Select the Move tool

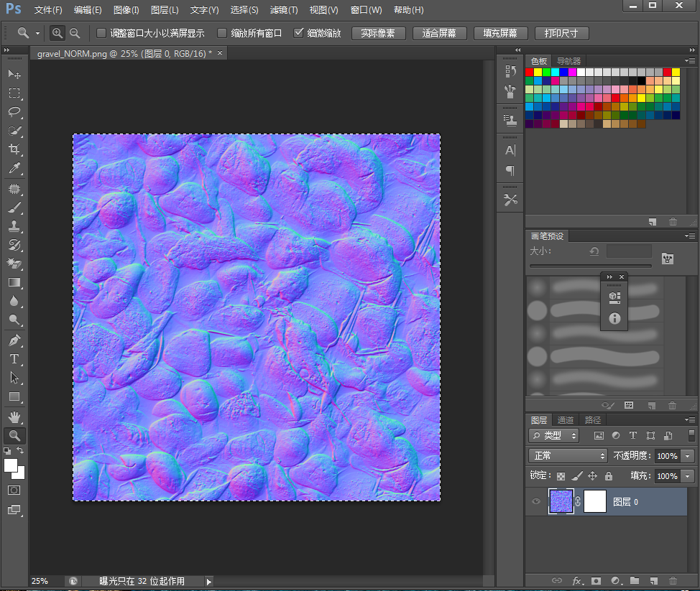(14, 73)
